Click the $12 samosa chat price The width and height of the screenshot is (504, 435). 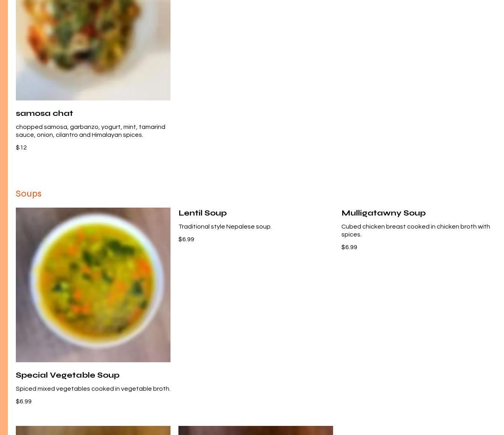[21, 148]
